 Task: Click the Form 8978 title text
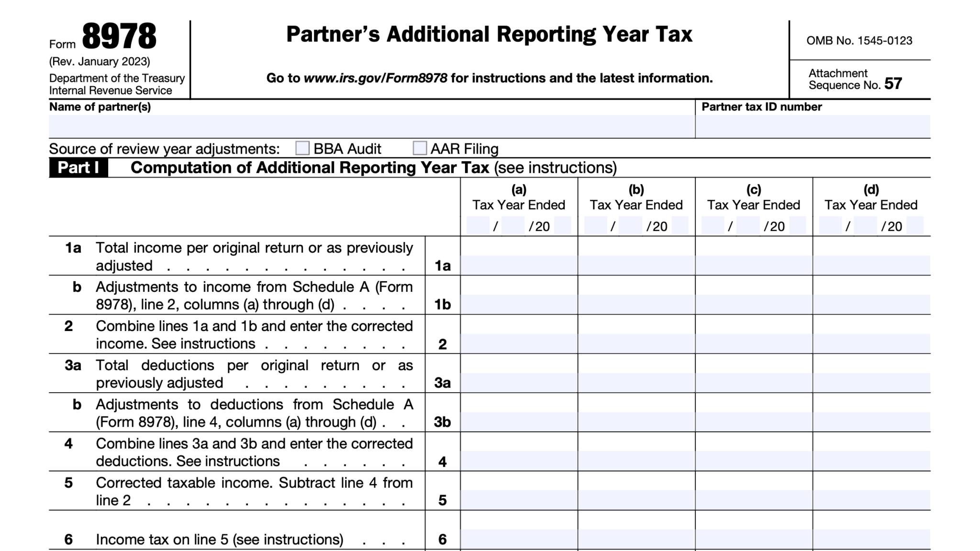(118, 34)
